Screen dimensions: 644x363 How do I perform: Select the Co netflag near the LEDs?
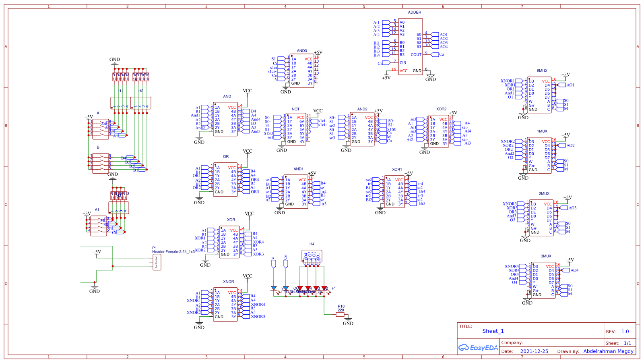click(x=286, y=264)
